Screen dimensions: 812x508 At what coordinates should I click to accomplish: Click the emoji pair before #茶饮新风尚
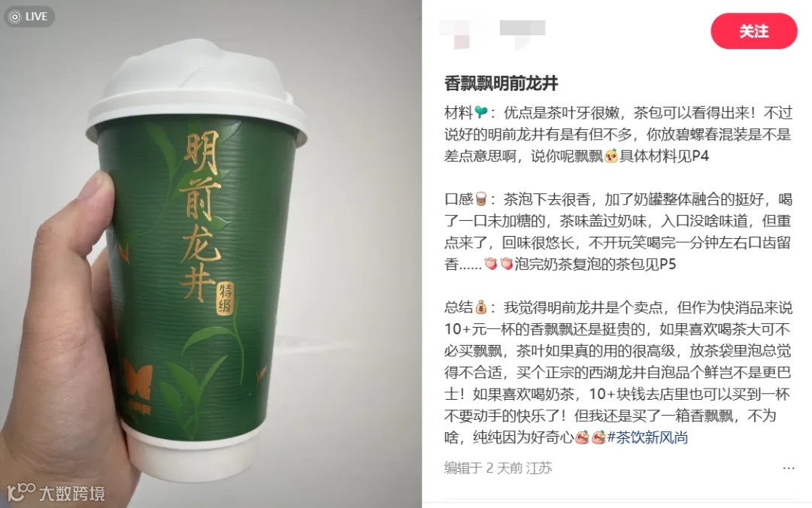590,437
